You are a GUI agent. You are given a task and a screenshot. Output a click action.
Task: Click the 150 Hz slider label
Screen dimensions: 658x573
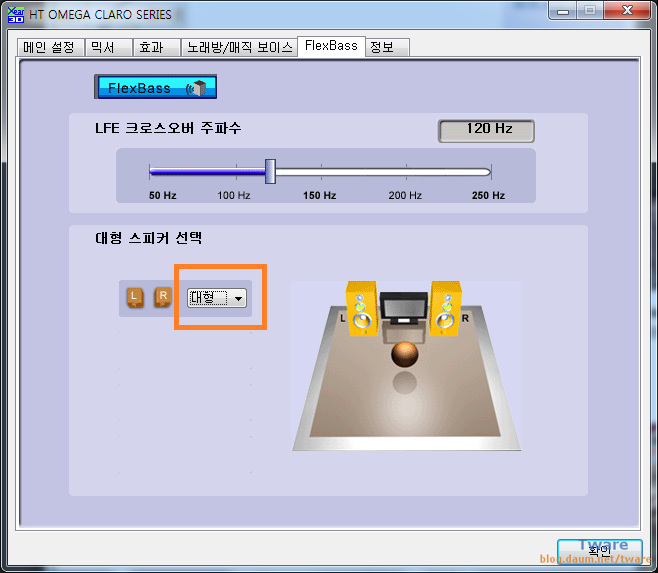pyautogui.click(x=319, y=195)
